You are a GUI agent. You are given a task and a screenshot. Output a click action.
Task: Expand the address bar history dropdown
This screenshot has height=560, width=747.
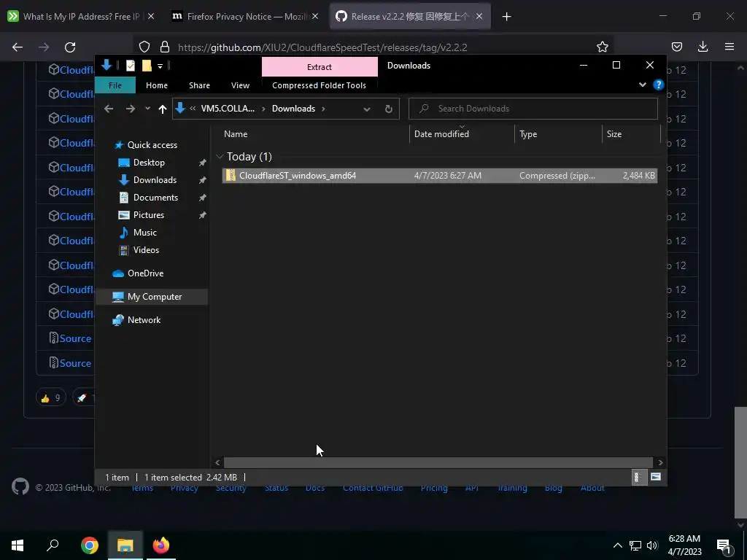tap(367, 109)
